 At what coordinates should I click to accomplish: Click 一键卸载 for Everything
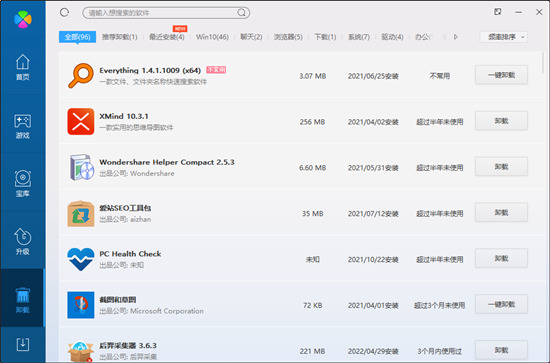[x=501, y=75]
